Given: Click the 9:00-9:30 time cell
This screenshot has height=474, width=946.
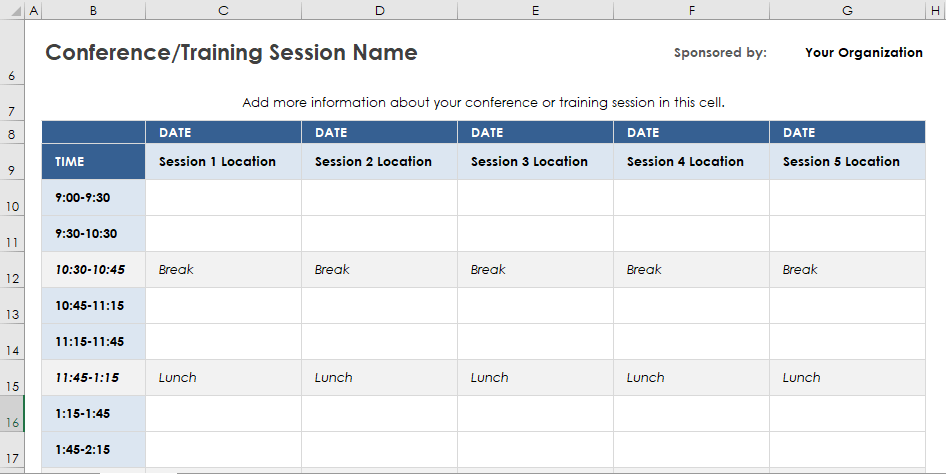Looking at the screenshot, I should point(94,198).
